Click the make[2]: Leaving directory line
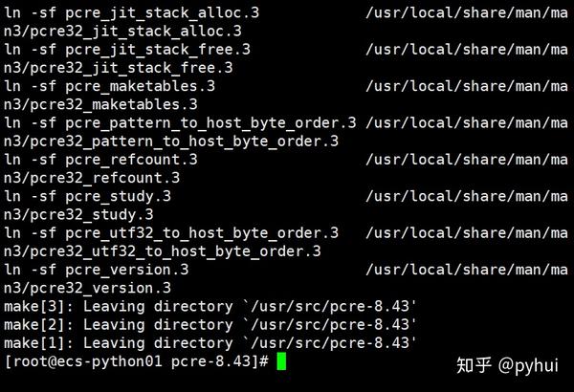574x392 pixels. pyautogui.click(x=210, y=325)
